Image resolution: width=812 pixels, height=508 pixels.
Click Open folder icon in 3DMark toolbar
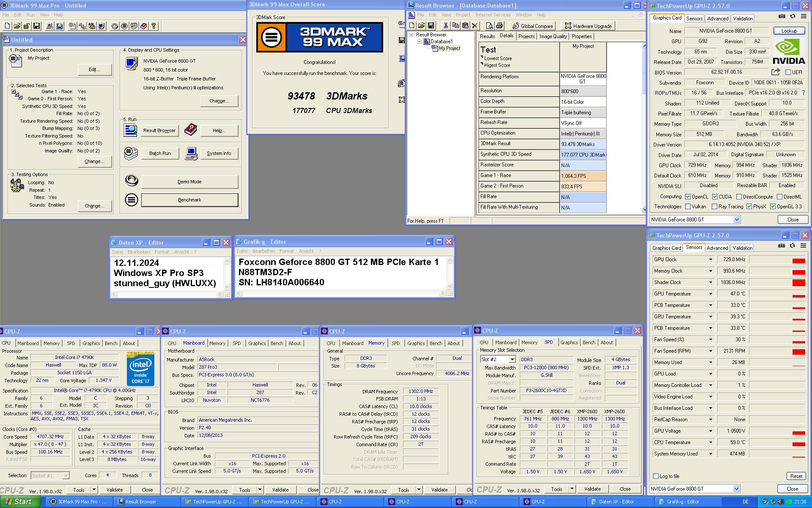(17, 26)
